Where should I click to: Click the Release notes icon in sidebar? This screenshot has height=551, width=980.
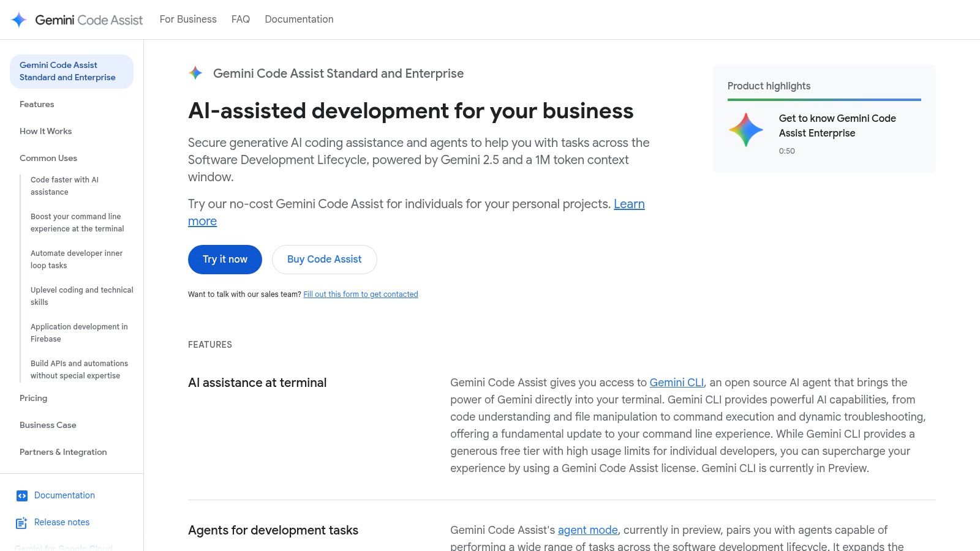coord(21,523)
